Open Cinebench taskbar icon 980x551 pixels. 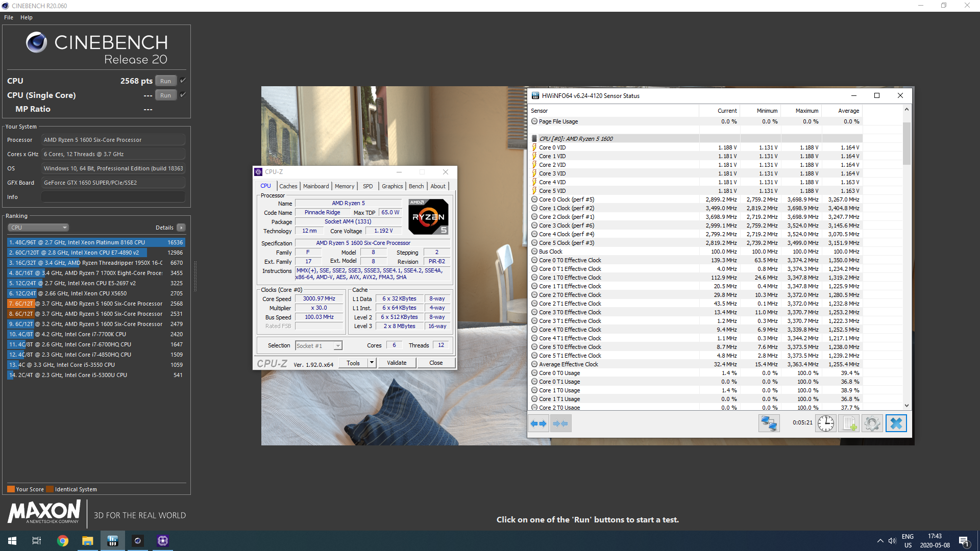[138, 541]
